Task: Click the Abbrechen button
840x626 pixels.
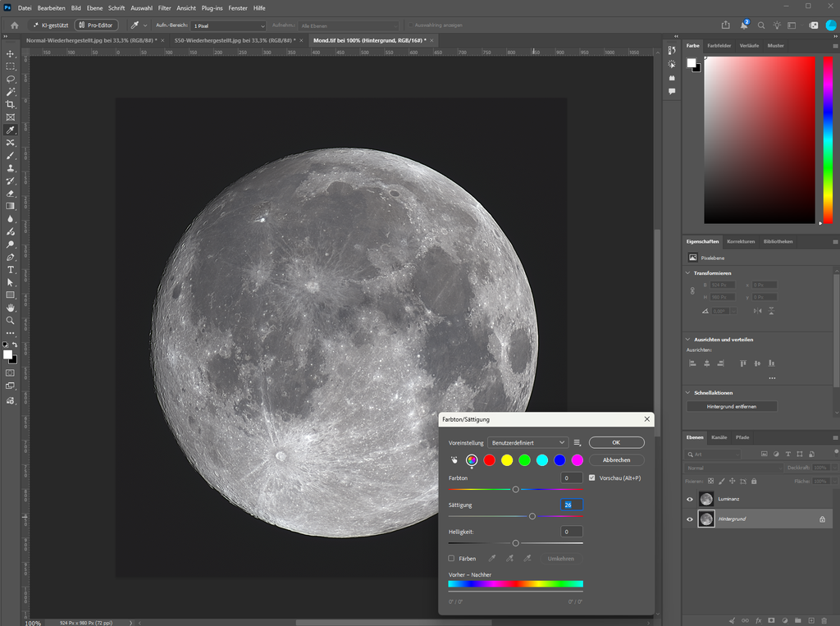Action: coord(616,459)
